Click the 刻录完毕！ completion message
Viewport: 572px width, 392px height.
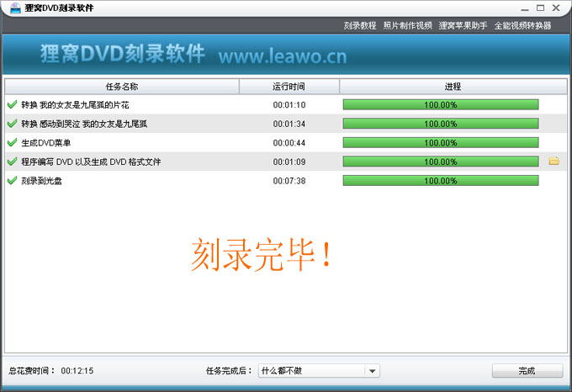262,254
